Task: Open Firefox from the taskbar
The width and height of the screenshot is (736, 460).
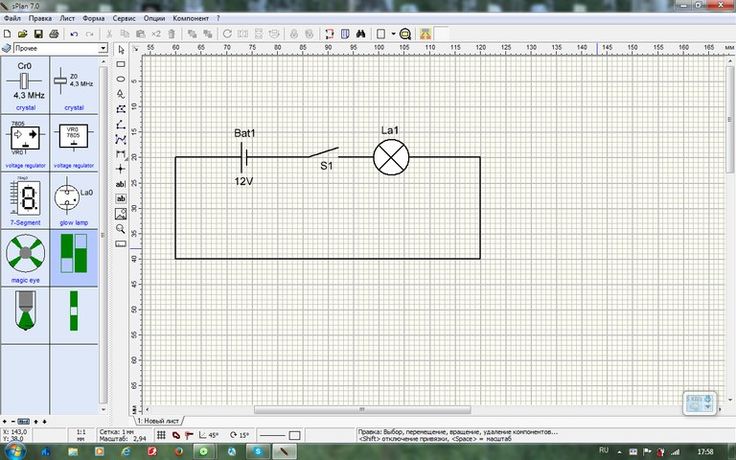Action: click(179, 452)
